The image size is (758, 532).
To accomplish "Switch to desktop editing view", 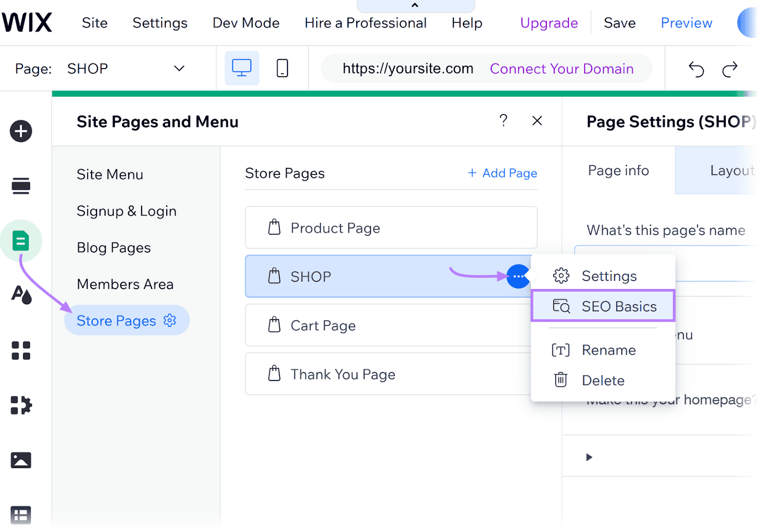I will pos(242,68).
